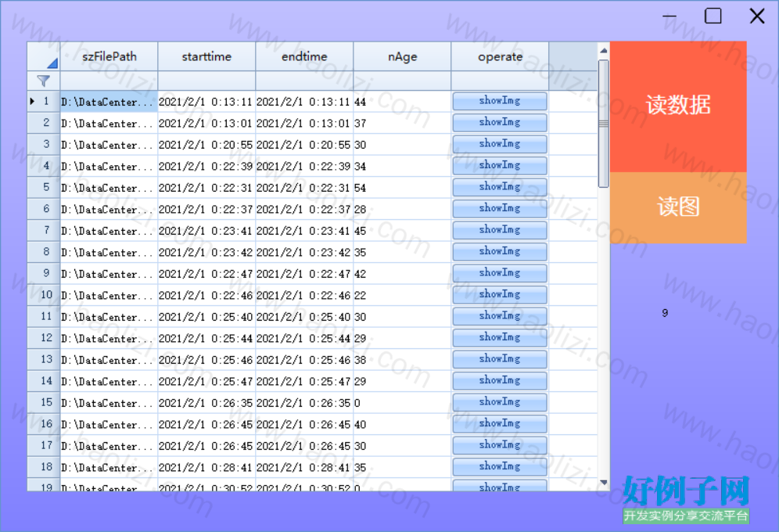Click the 读图 button
This screenshot has height=532, width=779.
(x=678, y=207)
